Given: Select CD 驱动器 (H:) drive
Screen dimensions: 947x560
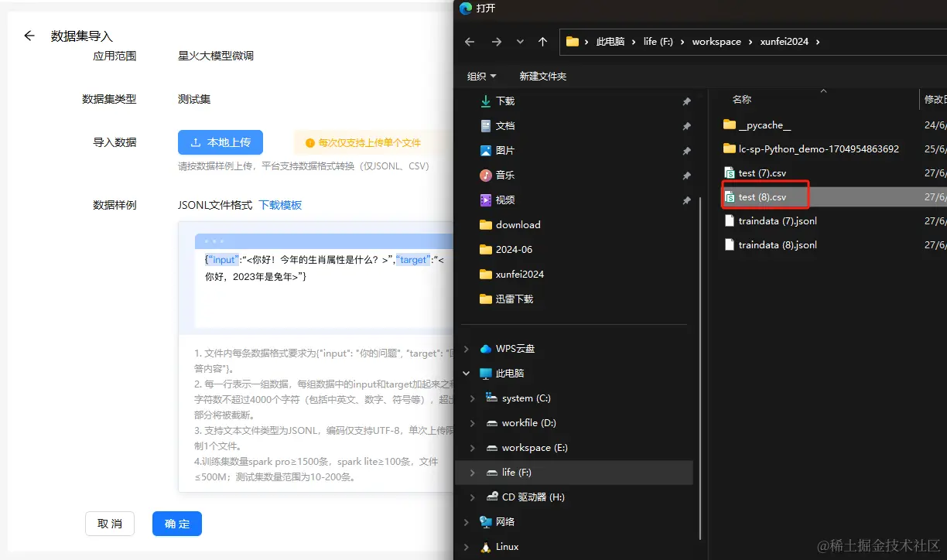Looking at the screenshot, I should pyautogui.click(x=525, y=497).
